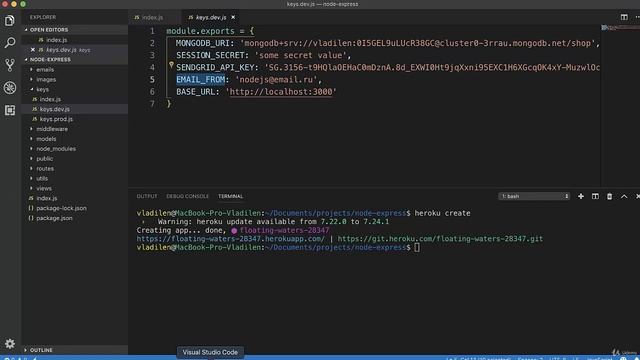
Task: Switch to the Debug Console panel tab
Action: pyautogui.click(x=187, y=196)
